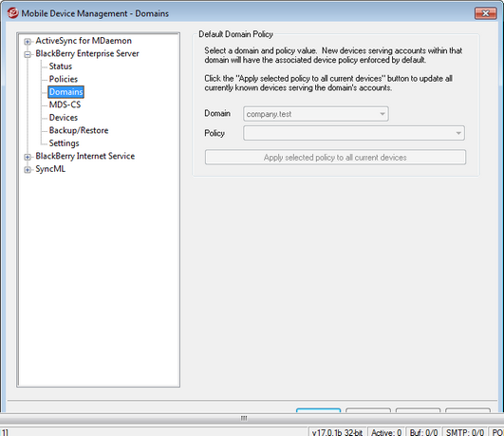The height and width of the screenshot is (436, 504).
Task: Open Backup/Restore in the tree
Action: (x=79, y=130)
